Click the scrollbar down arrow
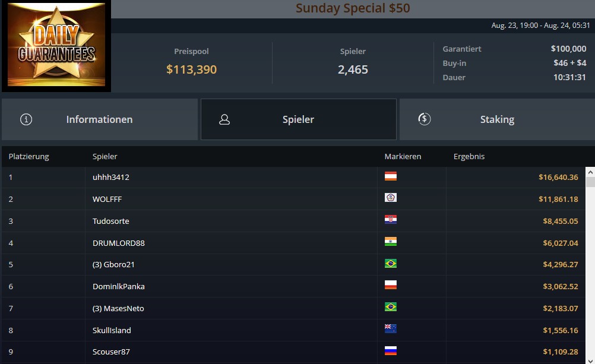The image size is (595, 364). tap(590, 360)
